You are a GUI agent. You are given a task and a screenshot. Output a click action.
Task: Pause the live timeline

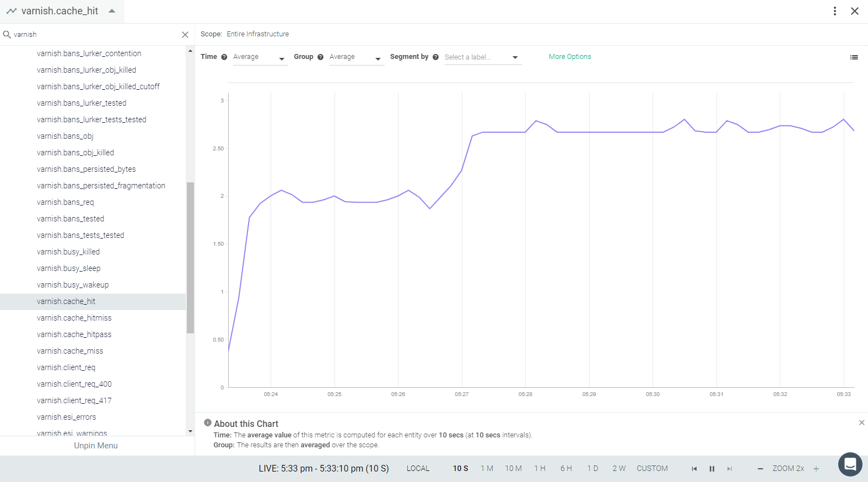click(711, 469)
